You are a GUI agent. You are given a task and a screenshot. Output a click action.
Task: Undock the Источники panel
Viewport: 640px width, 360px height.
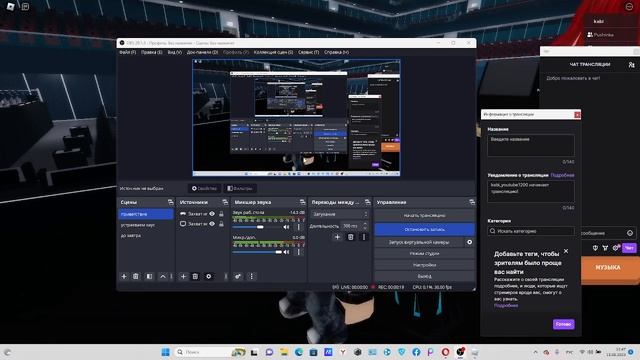pyautogui.click(x=225, y=202)
